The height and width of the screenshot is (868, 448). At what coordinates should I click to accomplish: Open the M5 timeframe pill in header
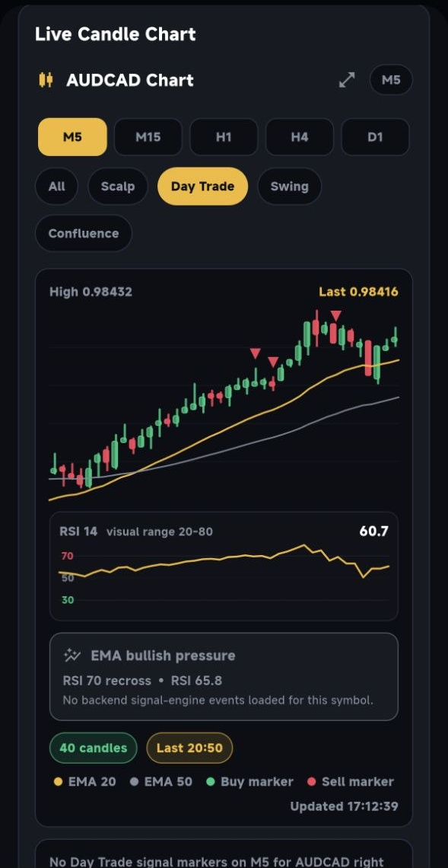click(x=391, y=80)
